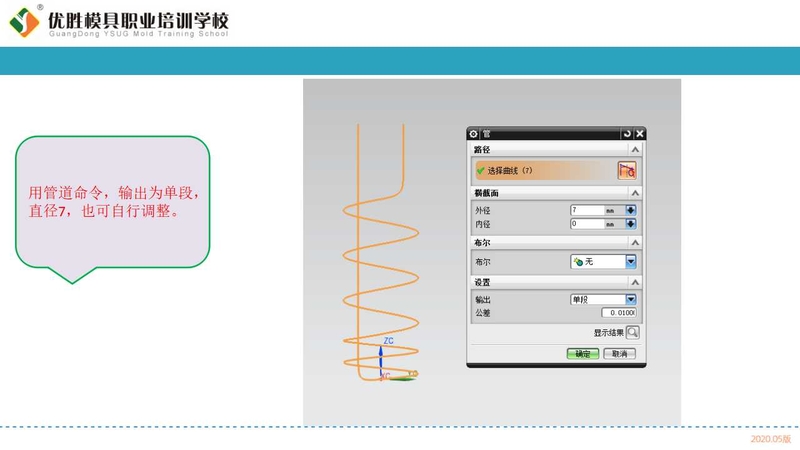This screenshot has height=450, width=800.
Task: Click the 优胜模具职业培训学校 title text
Action: click(138, 20)
